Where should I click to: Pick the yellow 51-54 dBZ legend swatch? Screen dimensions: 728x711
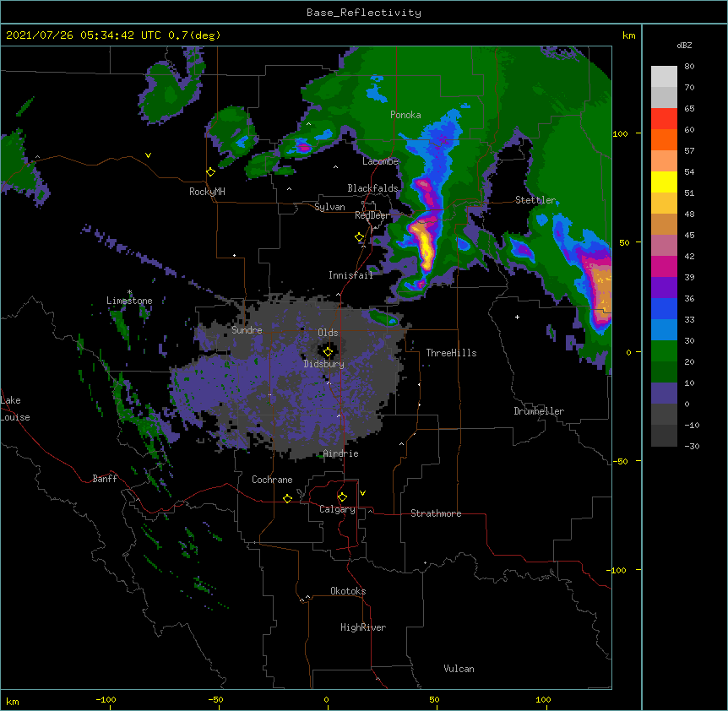click(664, 182)
